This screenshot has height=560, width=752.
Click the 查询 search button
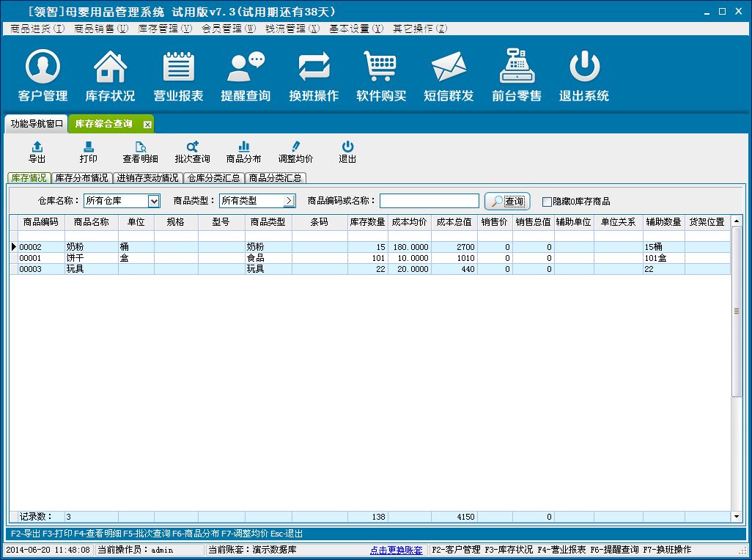pos(507,201)
